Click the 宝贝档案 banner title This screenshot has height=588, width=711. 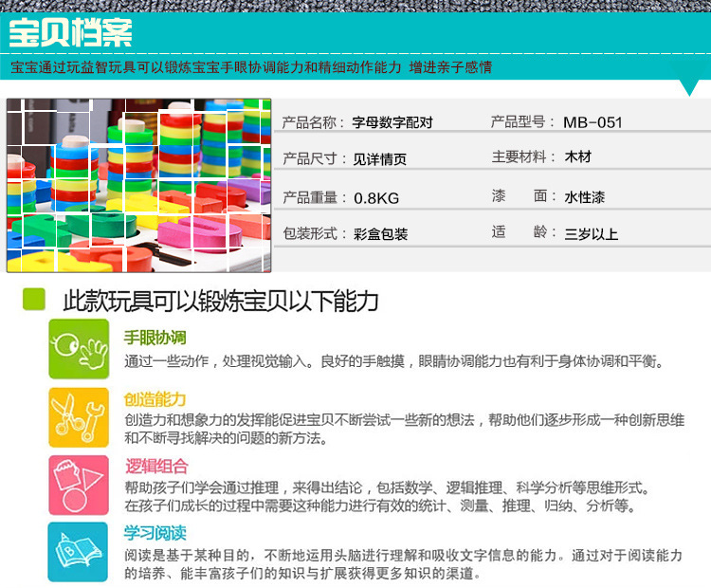point(71,32)
